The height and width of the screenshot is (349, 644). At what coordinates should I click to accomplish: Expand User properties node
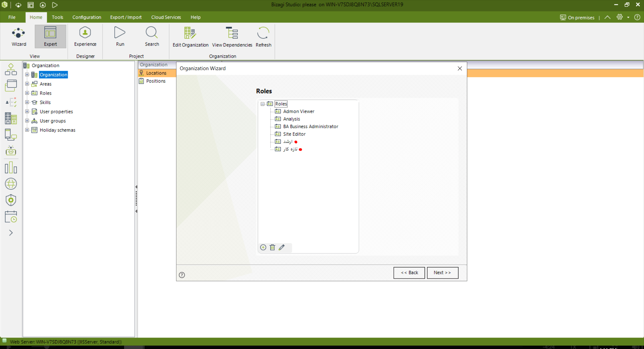tap(27, 111)
